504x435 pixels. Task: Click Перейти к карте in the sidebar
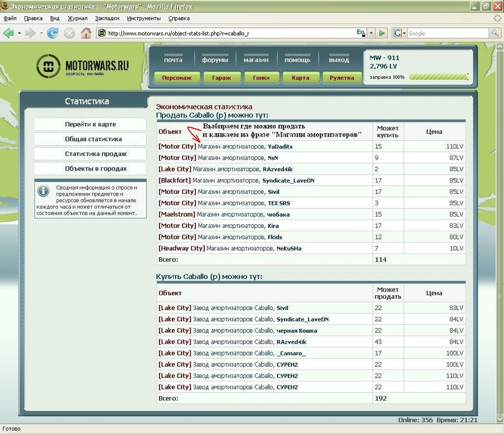pos(91,125)
